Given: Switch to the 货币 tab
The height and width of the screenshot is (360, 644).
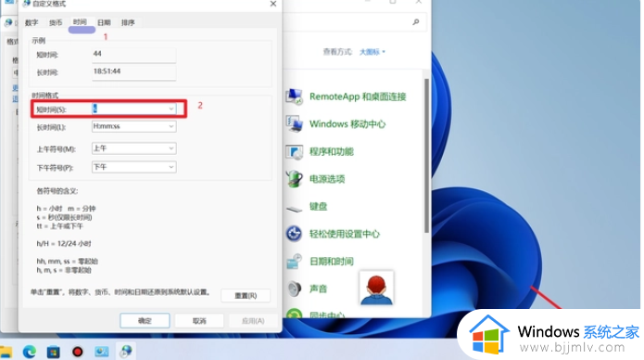Looking at the screenshot, I should click(x=56, y=22).
